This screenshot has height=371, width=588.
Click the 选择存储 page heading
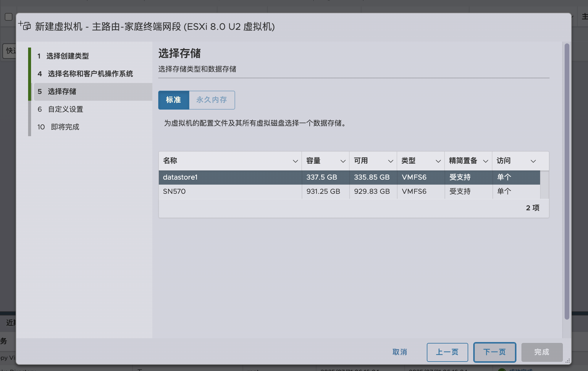[180, 53]
